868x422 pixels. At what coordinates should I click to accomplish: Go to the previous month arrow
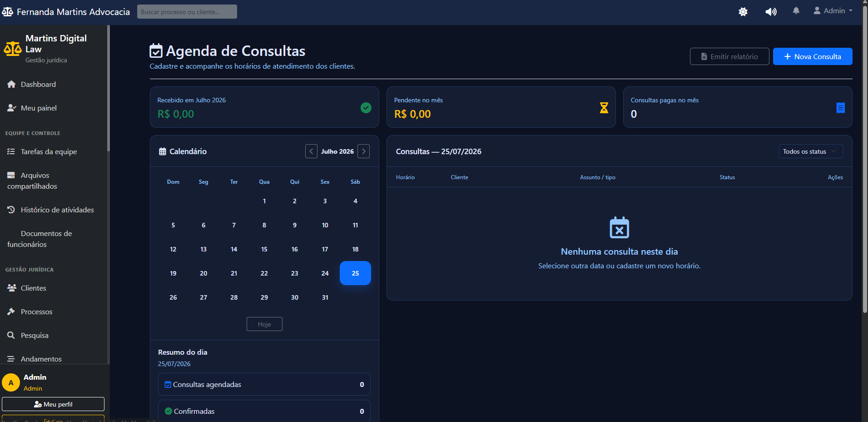[x=311, y=151]
